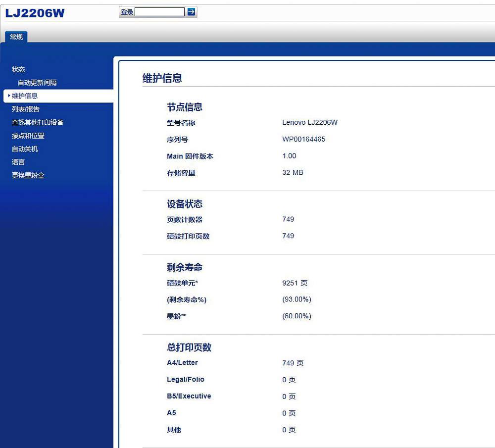Click the 登录 label button
This screenshot has width=495, height=448.
click(126, 11)
